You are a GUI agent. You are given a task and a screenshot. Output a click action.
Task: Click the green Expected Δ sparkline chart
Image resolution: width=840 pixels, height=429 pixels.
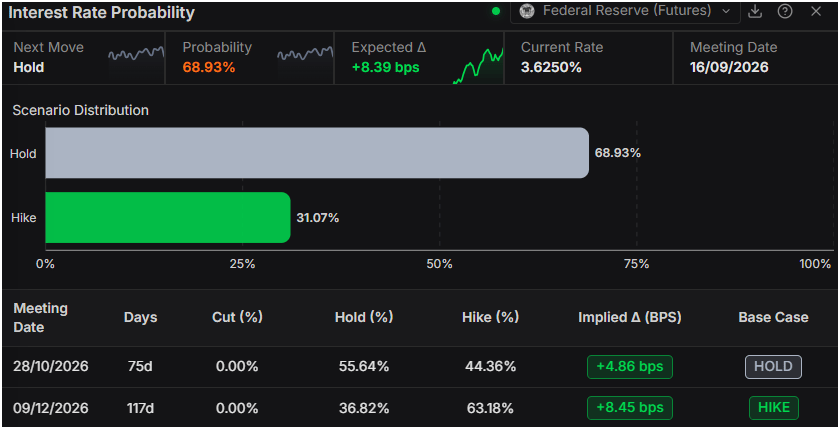click(x=478, y=65)
